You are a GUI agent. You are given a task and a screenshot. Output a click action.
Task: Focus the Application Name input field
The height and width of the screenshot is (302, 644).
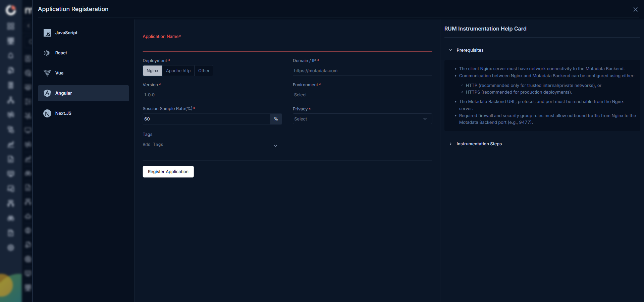pos(287,46)
